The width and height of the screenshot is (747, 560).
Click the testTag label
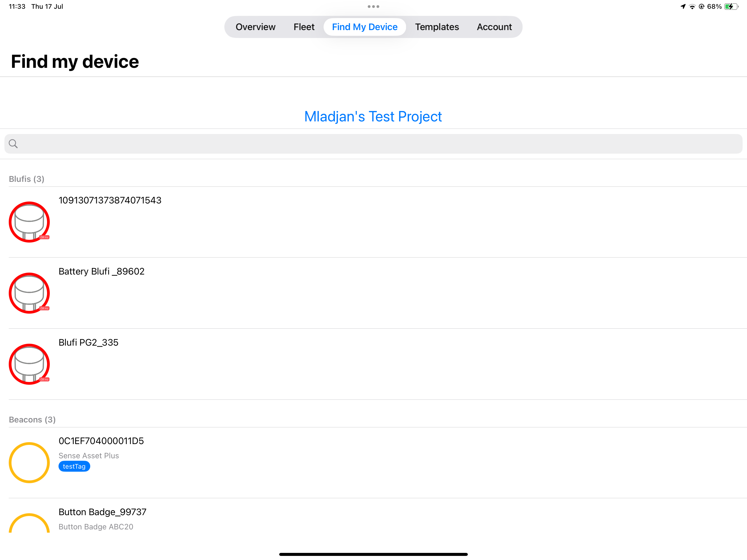74,466
